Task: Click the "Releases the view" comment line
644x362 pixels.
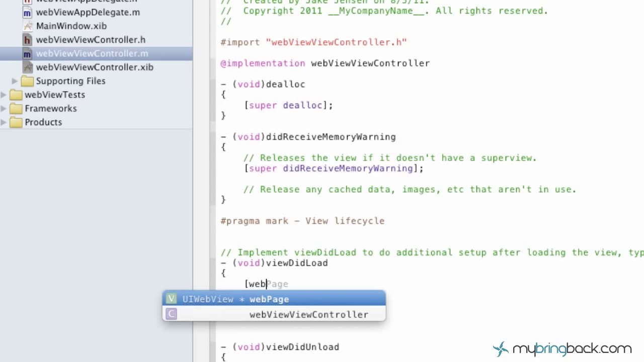Action: (390, 158)
